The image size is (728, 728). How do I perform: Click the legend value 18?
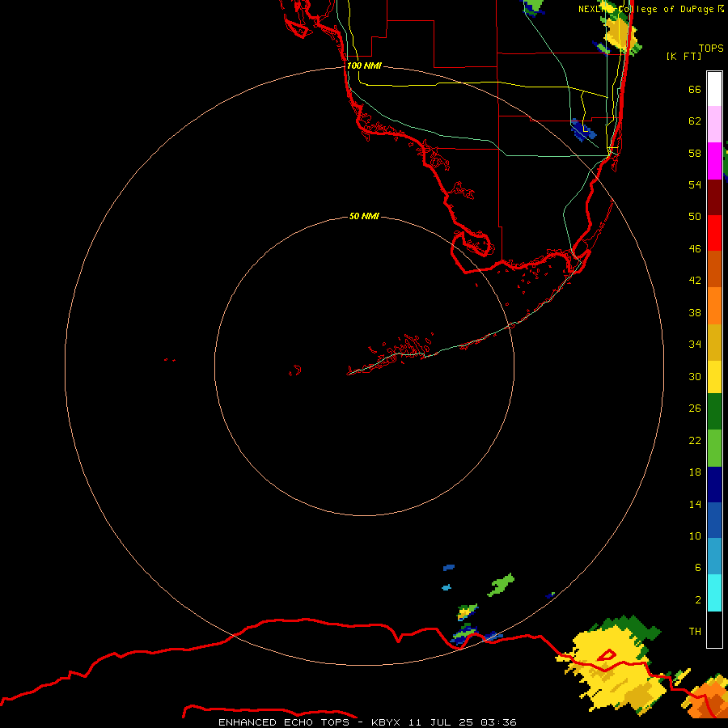point(695,472)
